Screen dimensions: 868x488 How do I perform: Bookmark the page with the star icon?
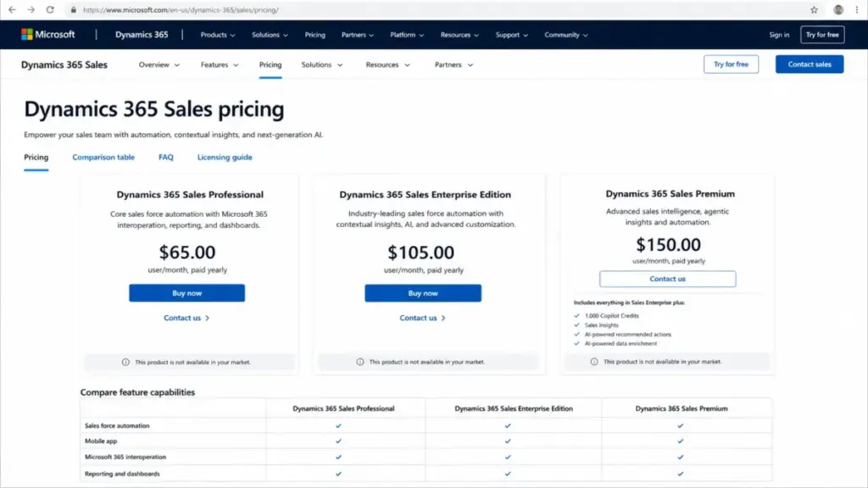coord(814,10)
